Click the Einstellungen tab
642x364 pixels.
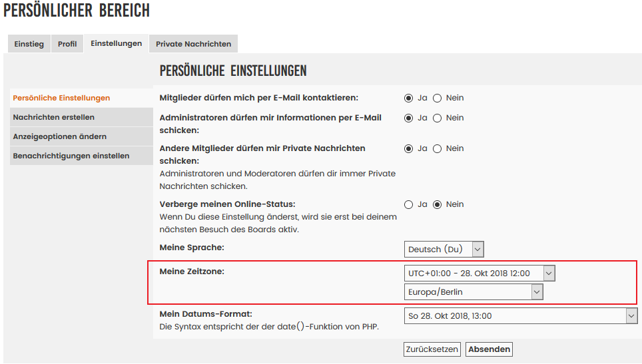(x=116, y=43)
